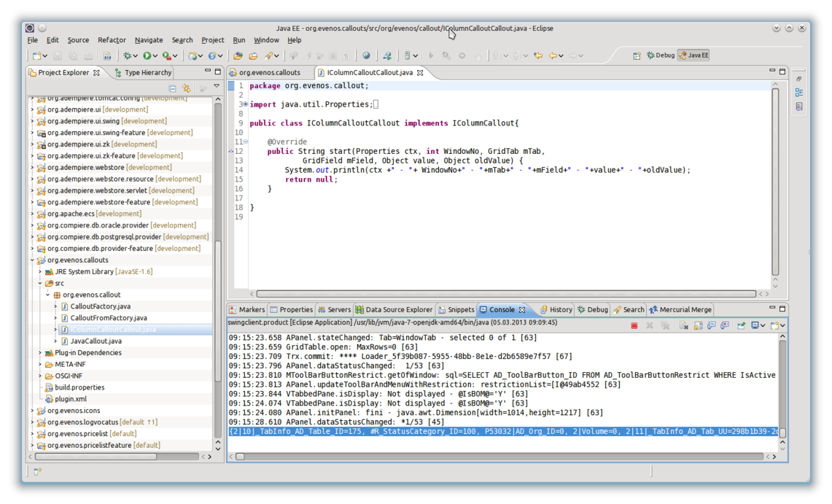832x504 pixels.
Task: Click the green Run toolbar icon
Action: point(147,55)
